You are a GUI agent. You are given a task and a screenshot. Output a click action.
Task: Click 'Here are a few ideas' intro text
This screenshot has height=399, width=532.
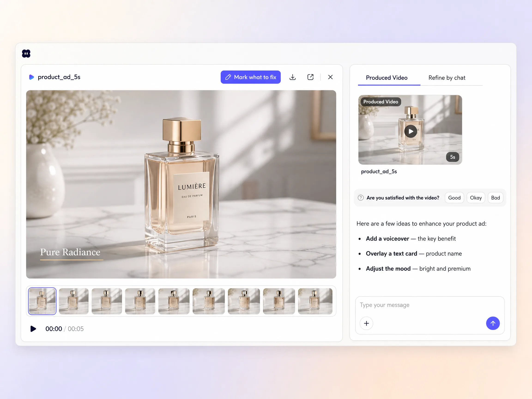(421, 224)
